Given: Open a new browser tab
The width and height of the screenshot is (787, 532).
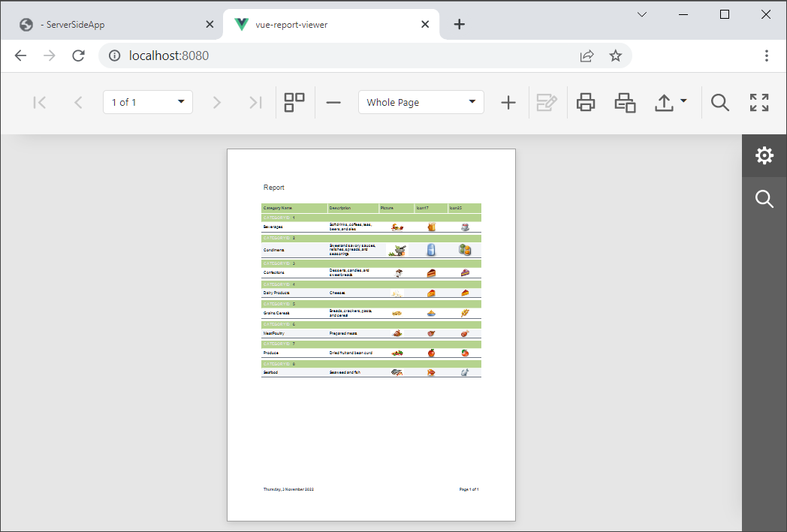Looking at the screenshot, I should click(x=460, y=24).
